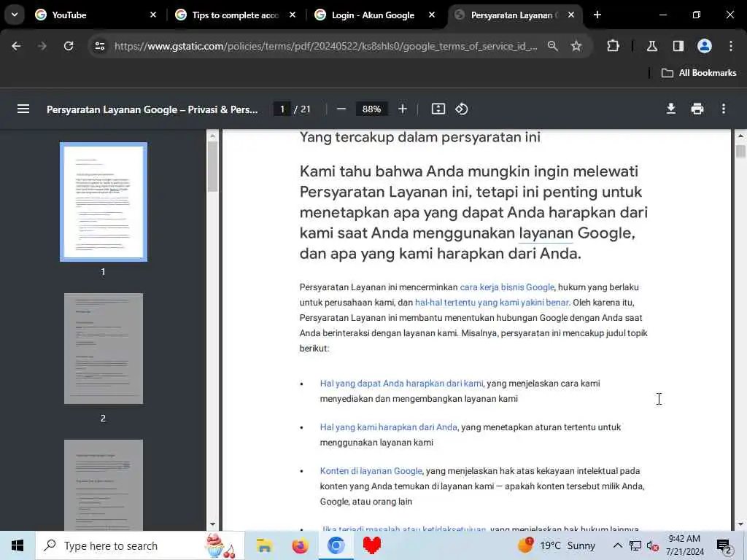Screen dimensions: 747x560
Task: Select page 2 thumbnail
Action: tap(104, 349)
